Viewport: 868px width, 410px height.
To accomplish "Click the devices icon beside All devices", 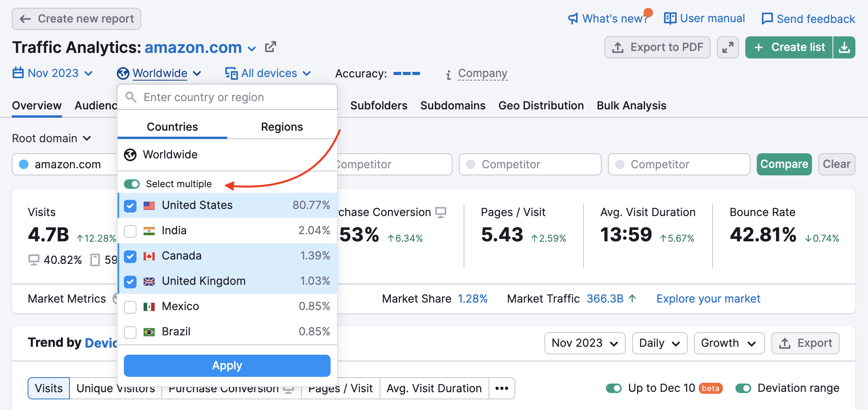I will point(231,73).
